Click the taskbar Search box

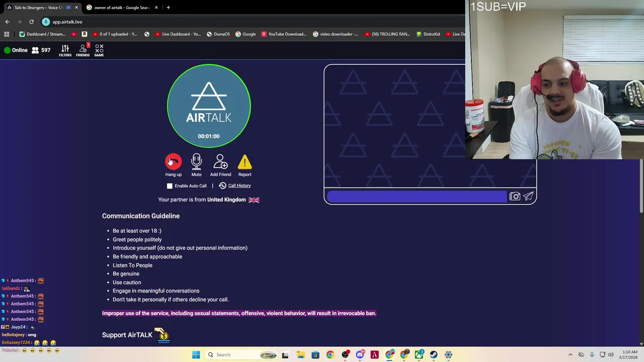click(242, 355)
